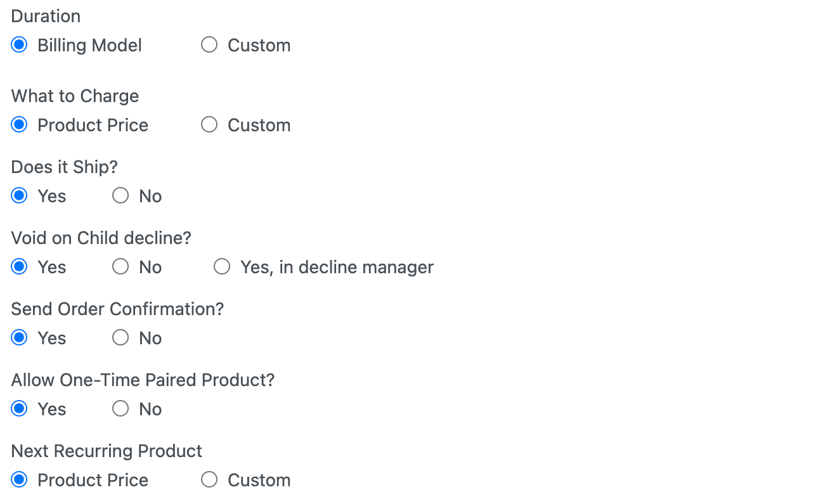The height and width of the screenshot is (504, 830).
Task: Click the Custom label under Next Recurring Product
Action: pos(259,481)
